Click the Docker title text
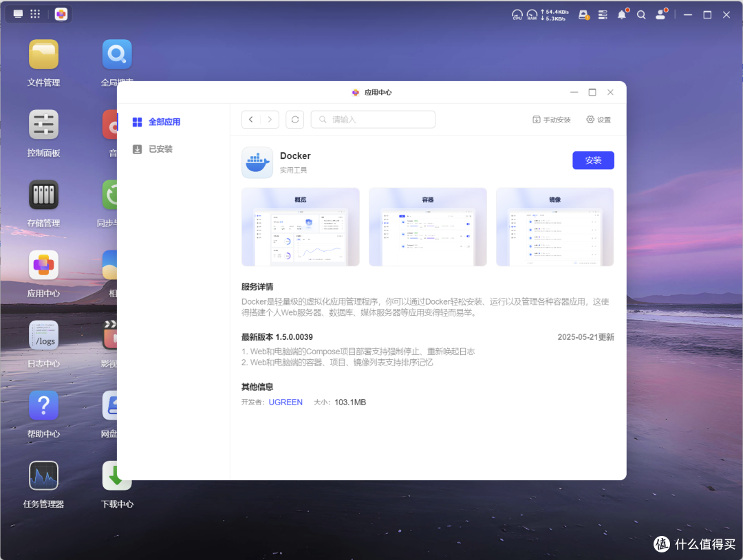 (x=295, y=156)
